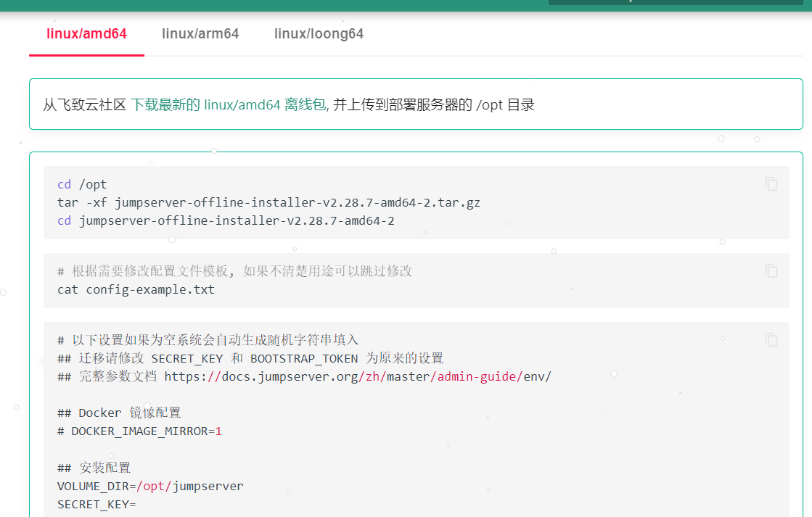
Task: Click the '## 迁移请修改 SECRET_KEY 和 BOOTSTRAP_TOKEN' line
Action: coord(250,358)
